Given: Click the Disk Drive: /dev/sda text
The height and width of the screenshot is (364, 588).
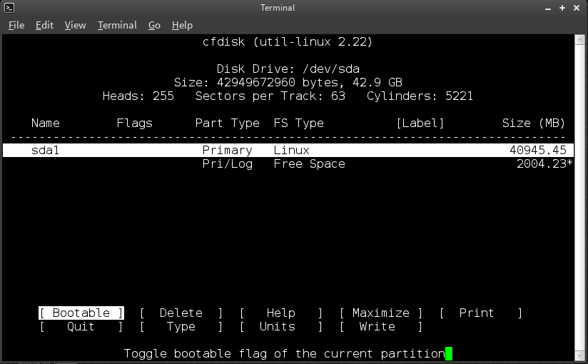Looking at the screenshot, I should coord(288,69).
